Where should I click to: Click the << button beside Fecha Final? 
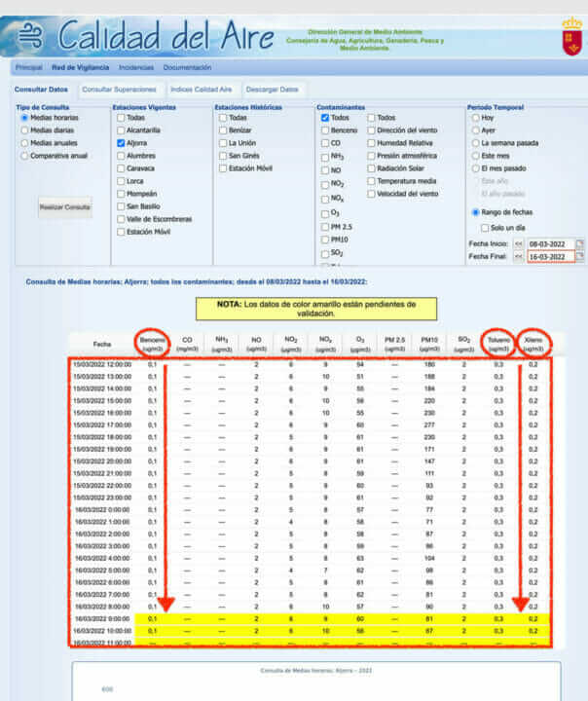point(519,257)
